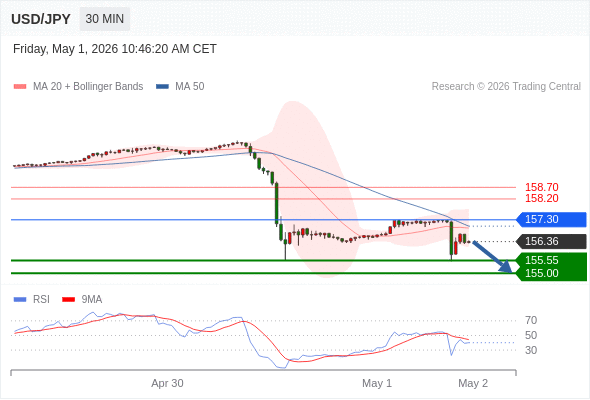Toggle the MA 50 legend label

[190, 87]
